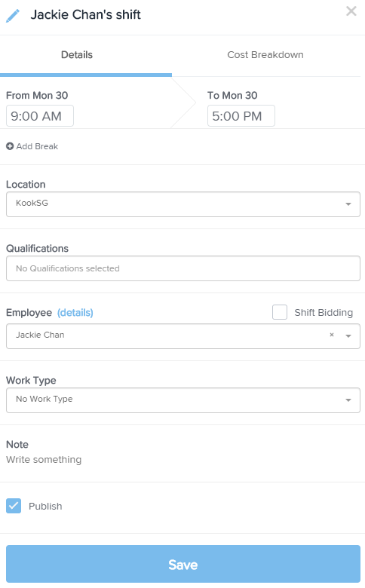Image resolution: width=365 pixels, height=588 pixels.
Task: Click the Qualifications selection field
Action: click(183, 268)
